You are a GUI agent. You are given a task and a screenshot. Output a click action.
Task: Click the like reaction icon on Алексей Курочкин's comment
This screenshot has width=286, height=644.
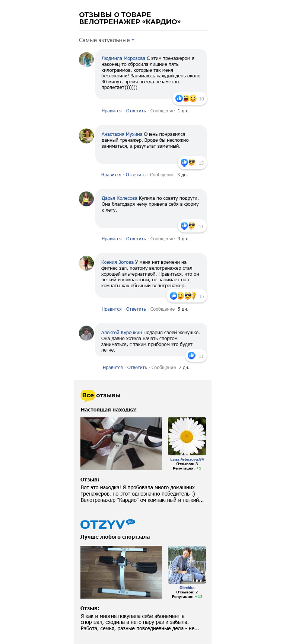point(191,356)
